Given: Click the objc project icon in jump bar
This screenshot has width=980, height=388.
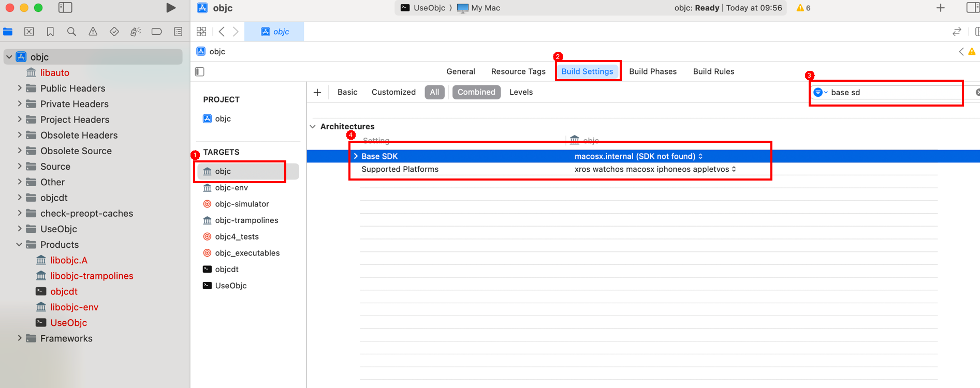Looking at the screenshot, I should pos(201,51).
